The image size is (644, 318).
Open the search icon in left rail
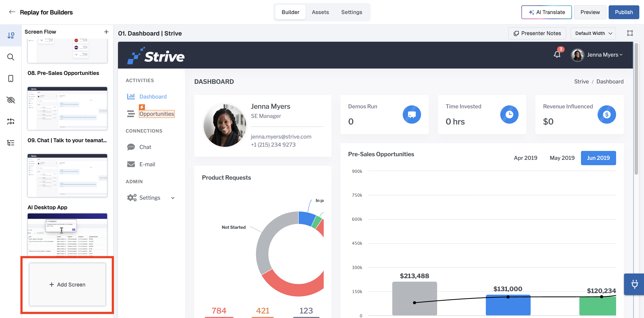pyautogui.click(x=11, y=57)
